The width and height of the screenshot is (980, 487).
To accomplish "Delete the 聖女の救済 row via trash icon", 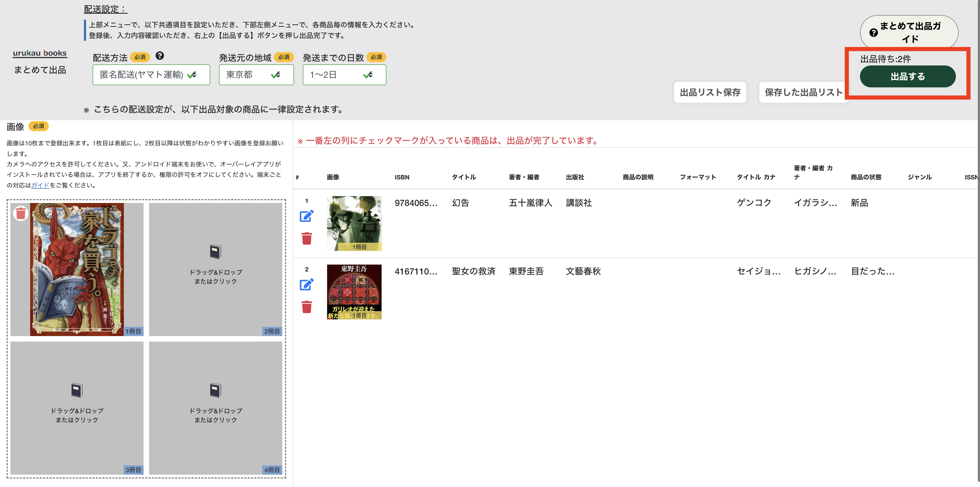I will (307, 307).
